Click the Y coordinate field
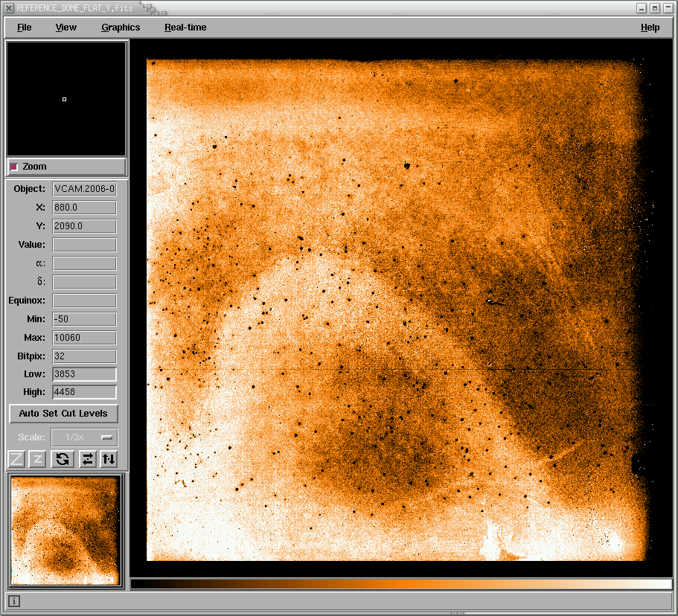 (x=84, y=226)
